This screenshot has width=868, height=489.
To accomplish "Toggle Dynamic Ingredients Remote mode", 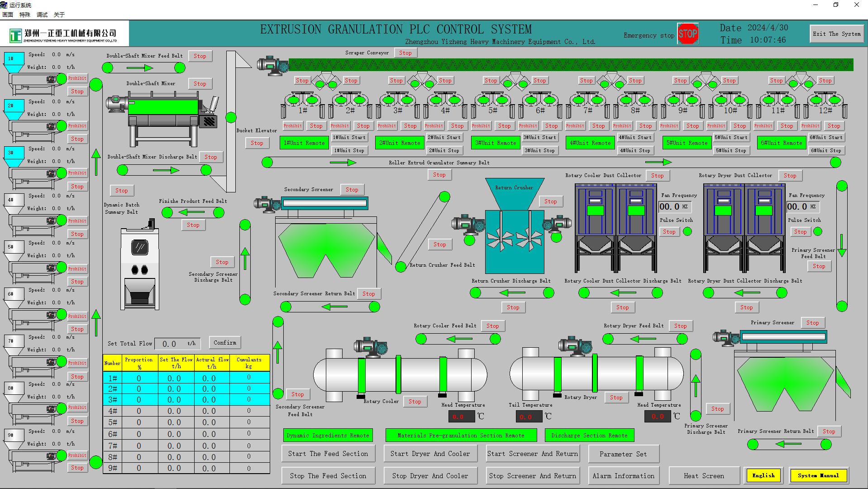I will pos(328,435).
